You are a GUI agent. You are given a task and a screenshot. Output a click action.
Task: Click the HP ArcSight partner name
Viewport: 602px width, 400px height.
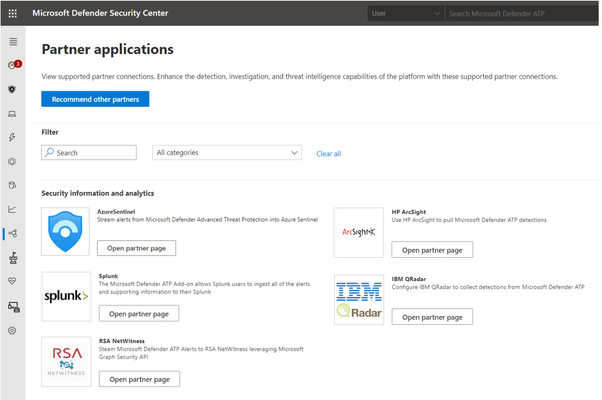(408, 212)
